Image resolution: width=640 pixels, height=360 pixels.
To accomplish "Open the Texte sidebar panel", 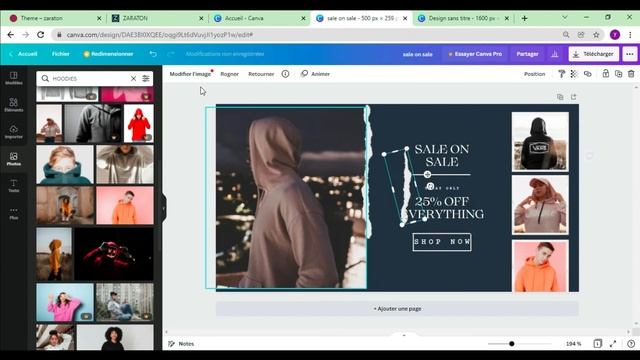I will 13,186.
